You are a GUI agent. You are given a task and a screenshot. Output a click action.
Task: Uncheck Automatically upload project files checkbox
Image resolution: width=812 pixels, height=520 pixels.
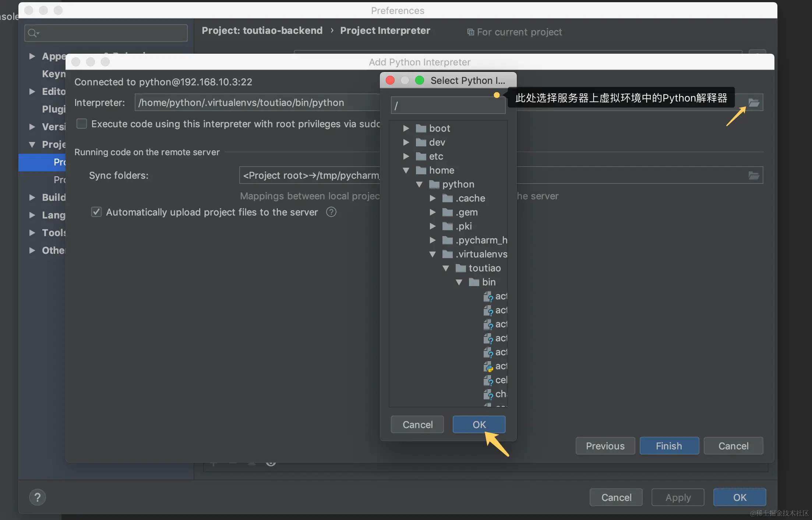pyautogui.click(x=96, y=212)
